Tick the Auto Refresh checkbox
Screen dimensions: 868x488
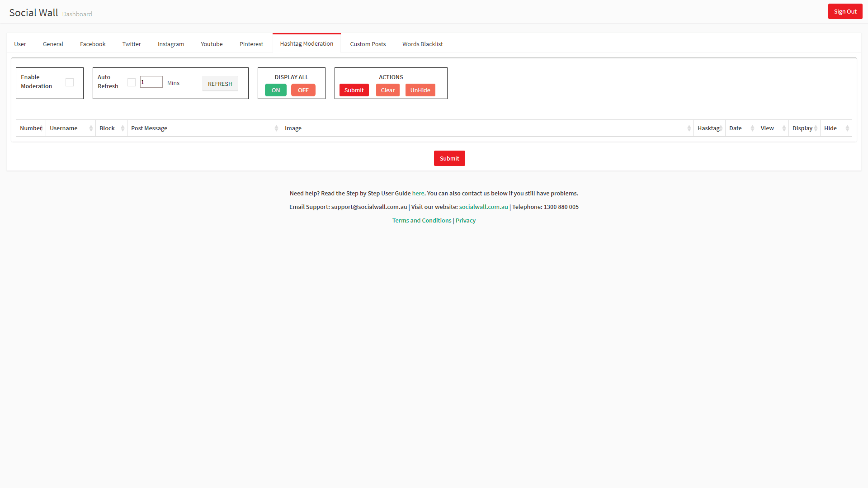(x=132, y=82)
